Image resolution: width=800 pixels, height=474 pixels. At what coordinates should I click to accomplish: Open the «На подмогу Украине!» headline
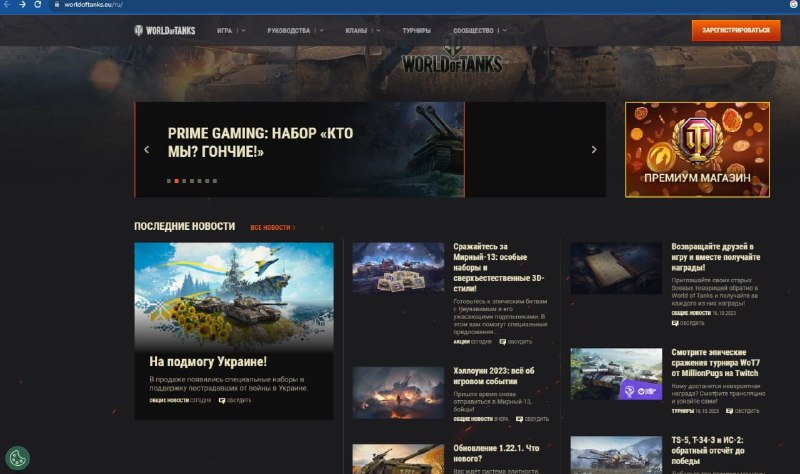tap(208, 361)
